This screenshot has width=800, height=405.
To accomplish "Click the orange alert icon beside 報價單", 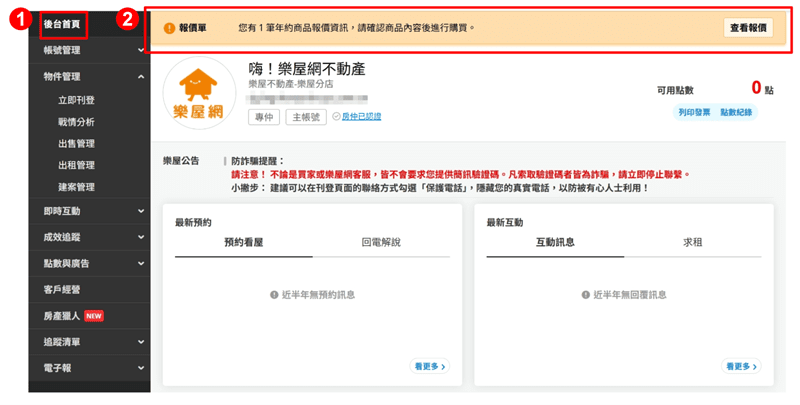I will [169, 29].
